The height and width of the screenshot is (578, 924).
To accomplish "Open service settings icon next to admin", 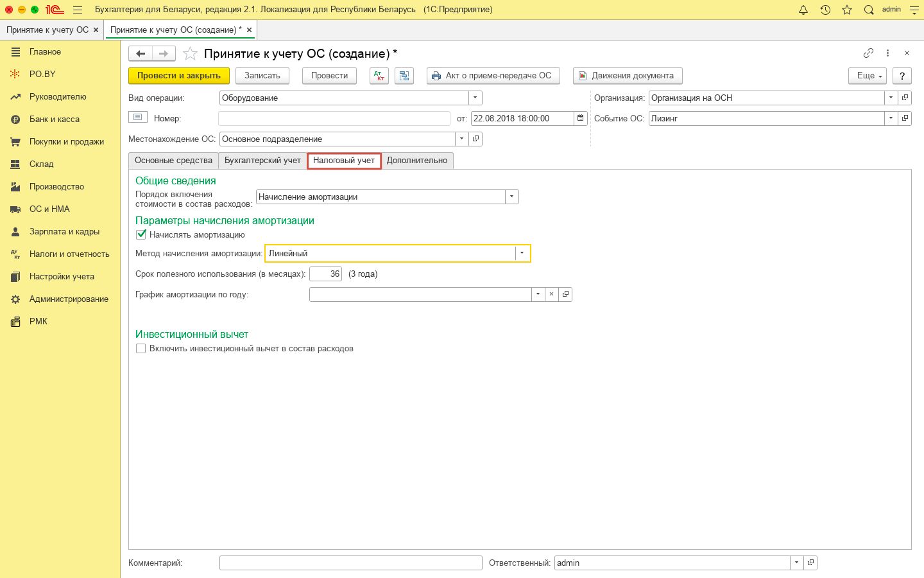I will click(914, 10).
